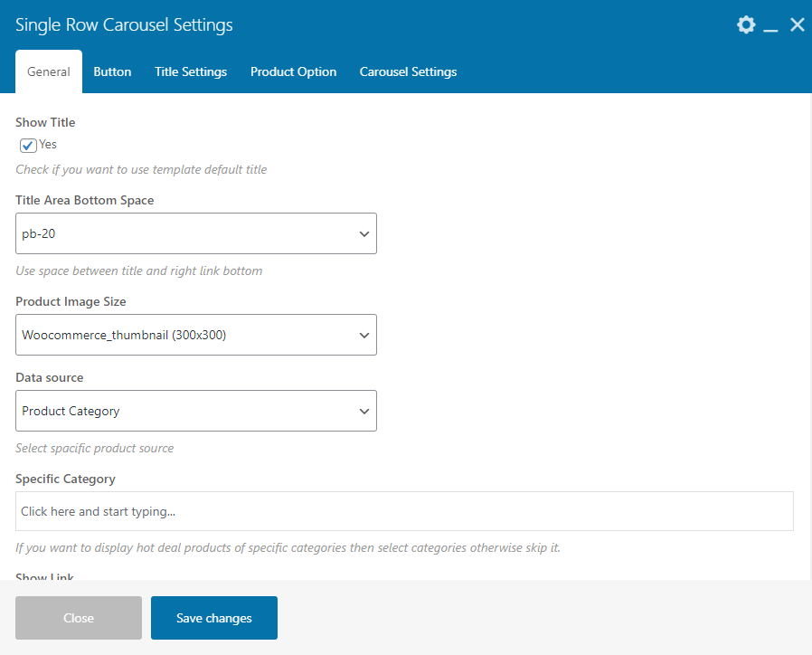Switch to the Carousel Settings tab

[x=408, y=71]
